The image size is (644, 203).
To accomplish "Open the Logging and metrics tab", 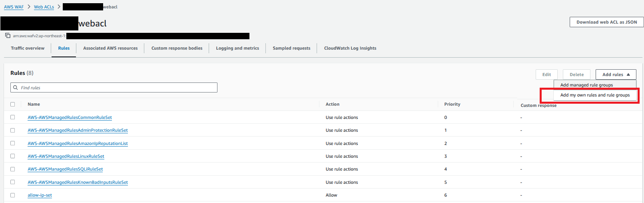I will 237,48.
